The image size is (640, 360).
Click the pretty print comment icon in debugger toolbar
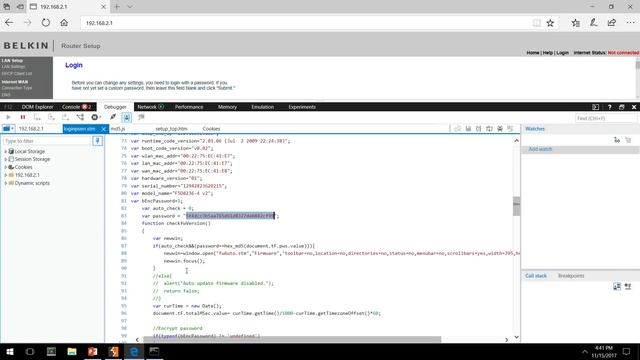click(141, 118)
